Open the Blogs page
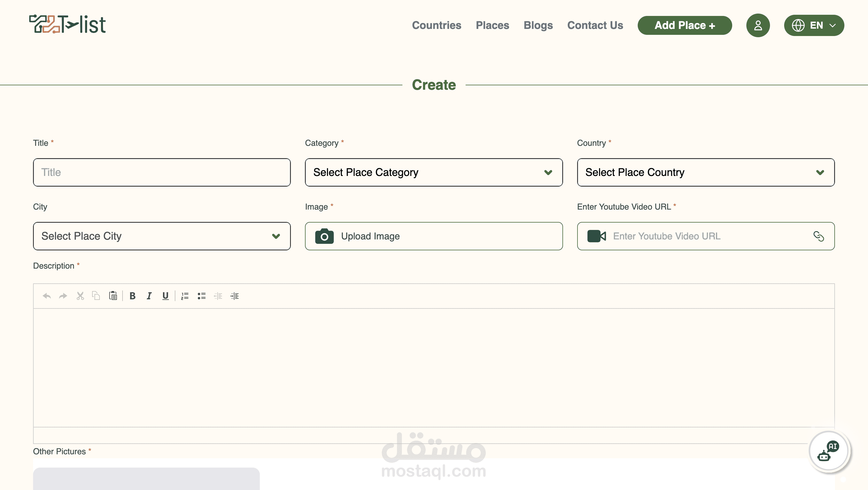The height and width of the screenshot is (490, 868). (538, 25)
